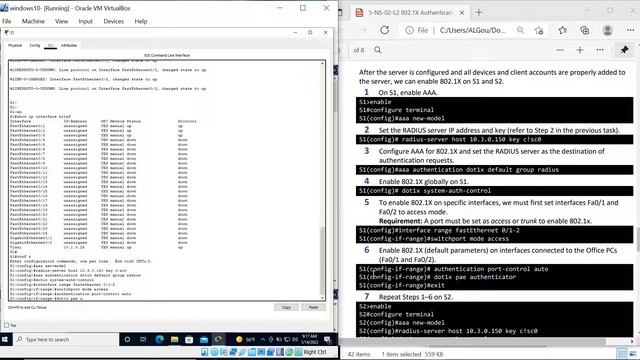Open the Edge Favorites list

[562, 30]
